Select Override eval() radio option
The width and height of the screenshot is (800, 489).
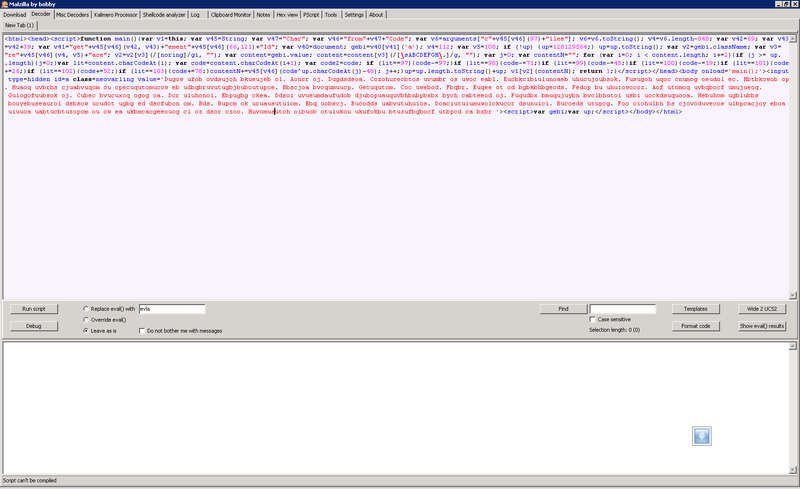pos(86,320)
